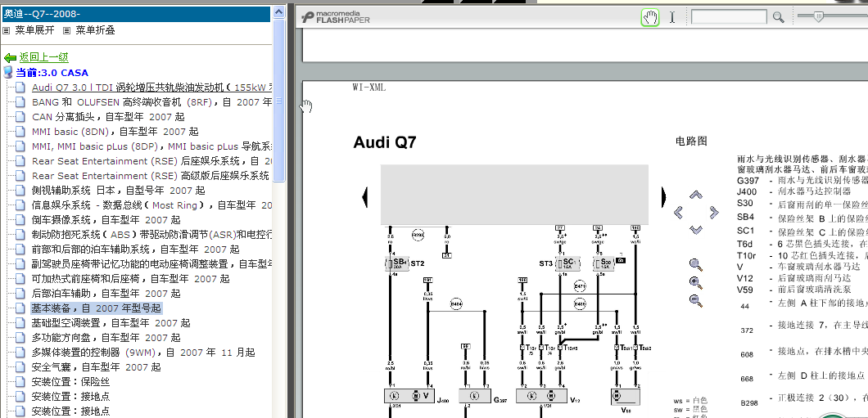Screen dimensions: 868x418
Task: Click the left chevron navigation arrow
Action: 678,212
